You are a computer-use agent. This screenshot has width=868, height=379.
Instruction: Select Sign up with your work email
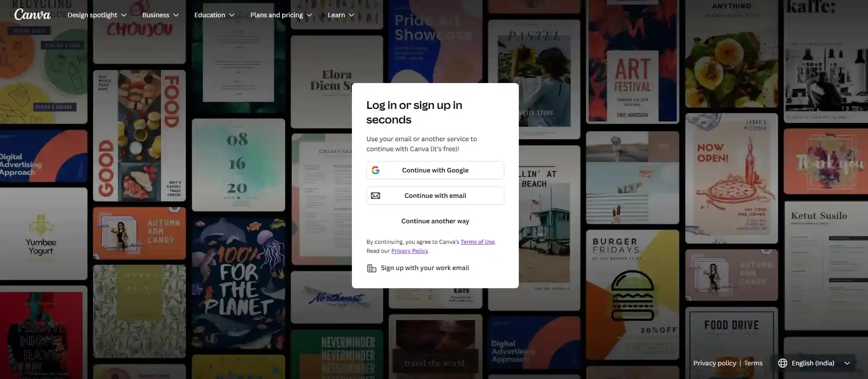[424, 268]
